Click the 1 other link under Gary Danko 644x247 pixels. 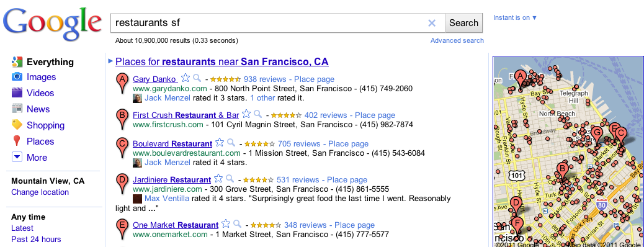click(x=262, y=98)
